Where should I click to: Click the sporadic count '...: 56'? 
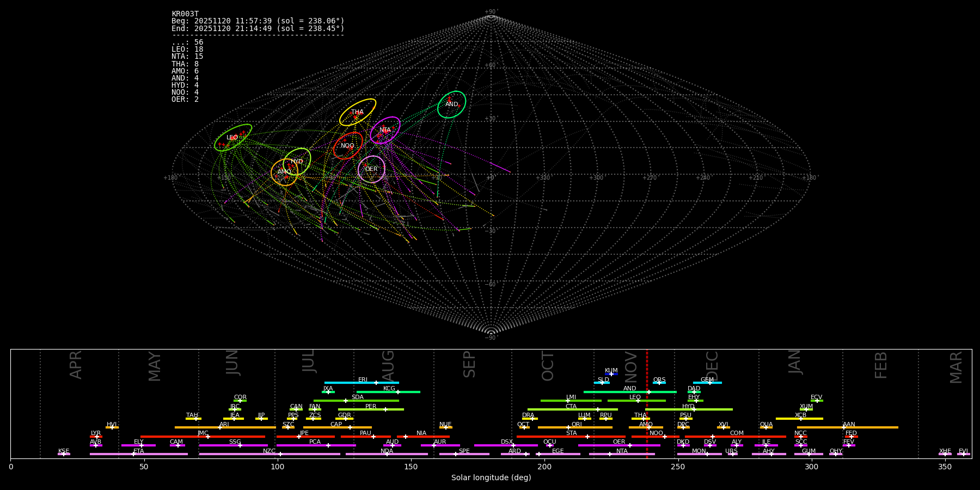[x=187, y=42]
